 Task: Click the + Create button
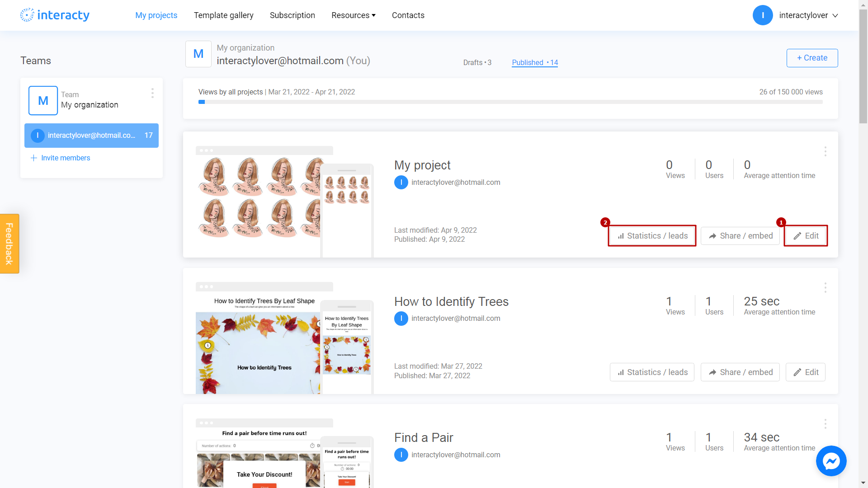pos(812,58)
